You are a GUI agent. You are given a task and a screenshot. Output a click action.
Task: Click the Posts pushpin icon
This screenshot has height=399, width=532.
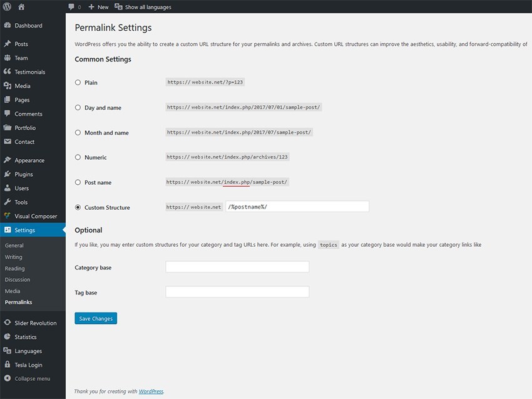[x=7, y=43]
